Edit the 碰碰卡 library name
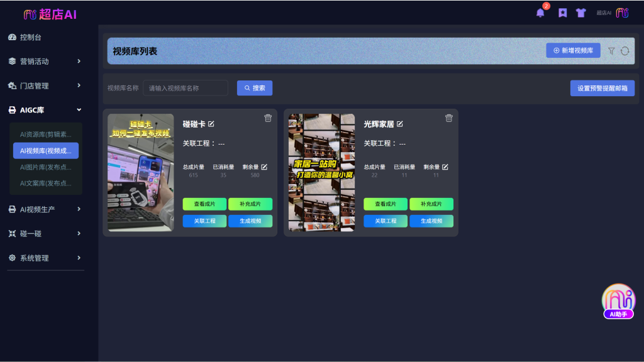This screenshot has height=362, width=644. [x=211, y=124]
